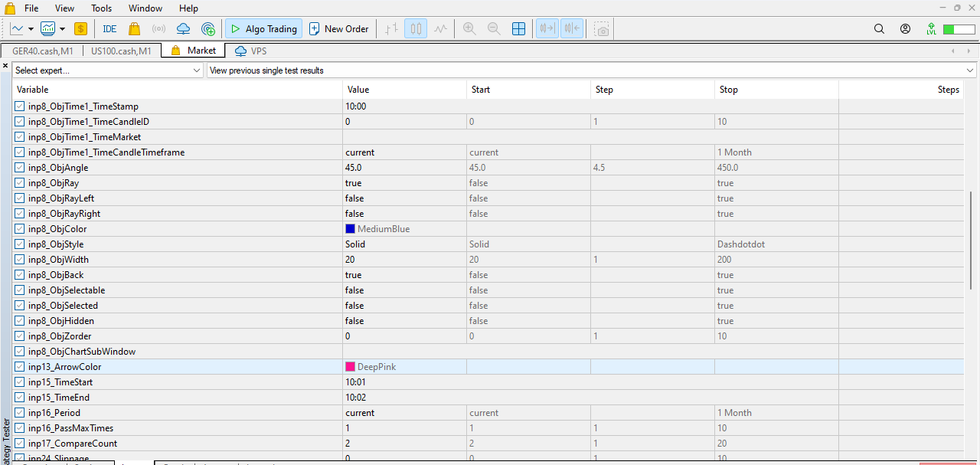Open MQL5 Cloud with the cloud icon
This screenshot has width=980, height=465.
(x=183, y=28)
